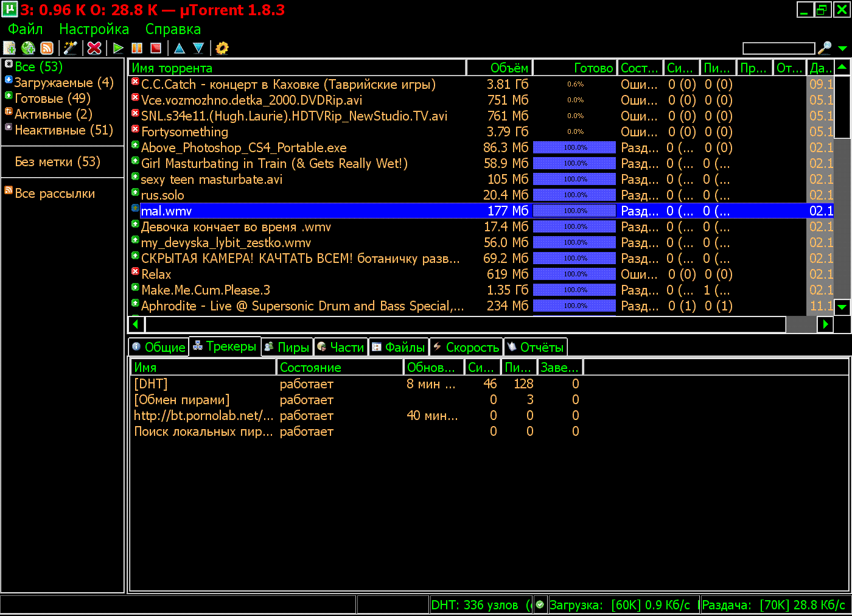852x616 pixels.
Task: Switch to Пиры tab
Action: click(x=287, y=347)
